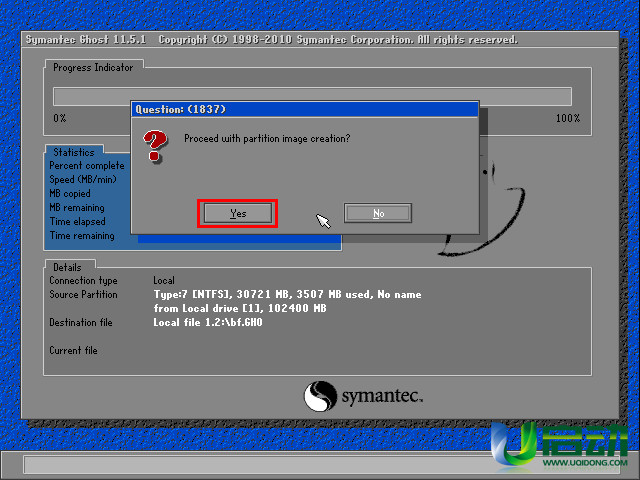Click "Proceed with partition image creation?" text
This screenshot has height=480, width=640.
tap(267, 139)
